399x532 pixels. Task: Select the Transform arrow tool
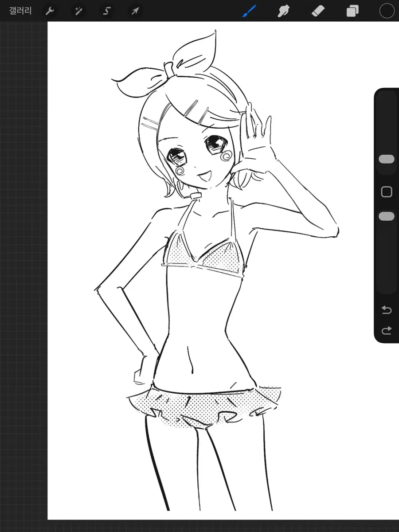coord(135,11)
